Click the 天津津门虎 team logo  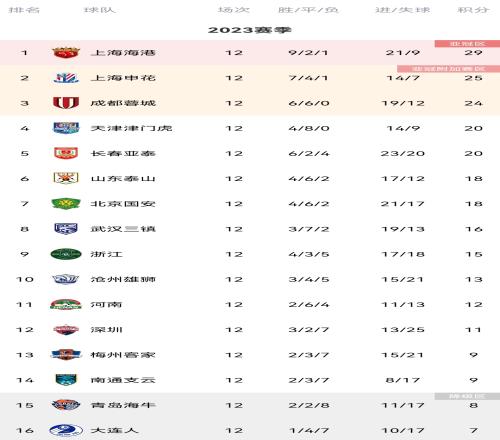66,128
